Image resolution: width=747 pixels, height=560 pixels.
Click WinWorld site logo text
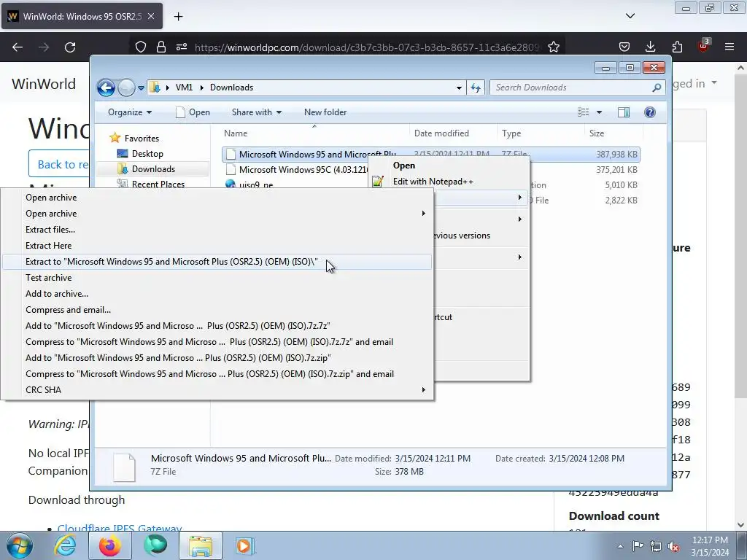[44, 84]
